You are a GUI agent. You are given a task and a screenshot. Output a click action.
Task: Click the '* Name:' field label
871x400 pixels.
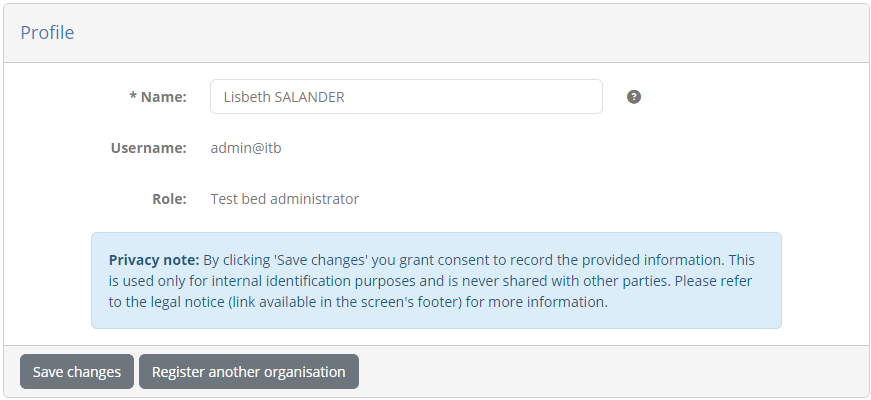click(x=158, y=97)
